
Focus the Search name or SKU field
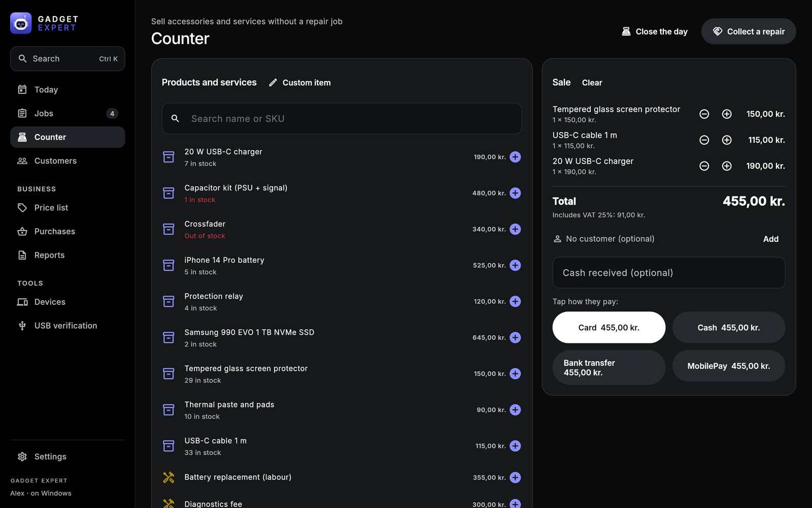coord(342,118)
